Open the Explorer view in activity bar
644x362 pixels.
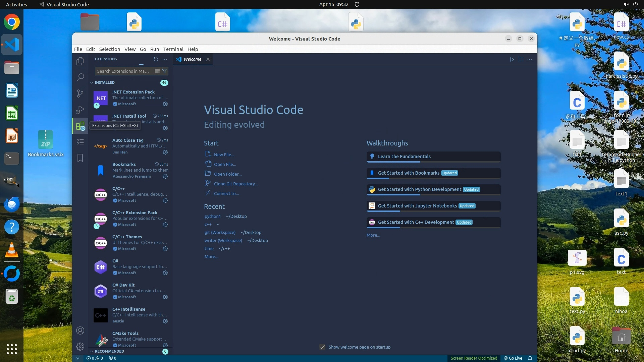[x=80, y=61]
